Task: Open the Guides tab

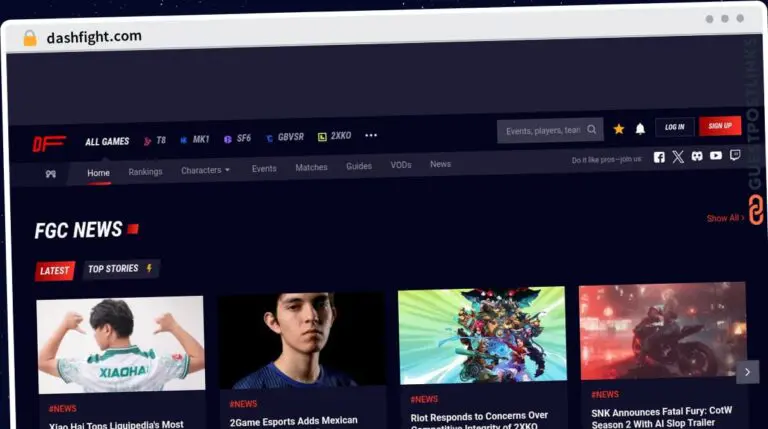Action: [x=359, y=166]
